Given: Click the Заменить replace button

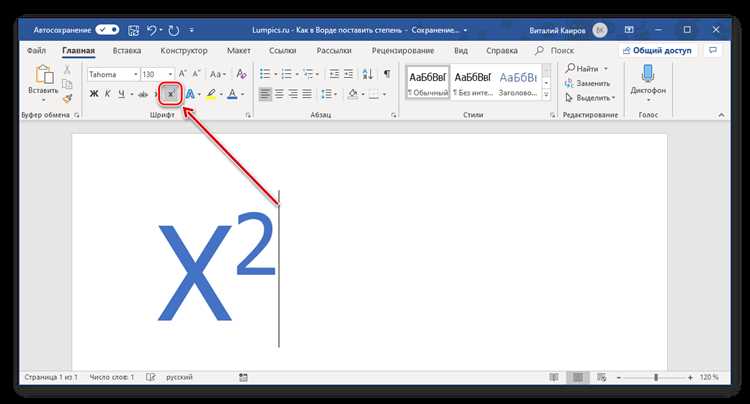Looking at the screenshot, I should click(588, 83).
